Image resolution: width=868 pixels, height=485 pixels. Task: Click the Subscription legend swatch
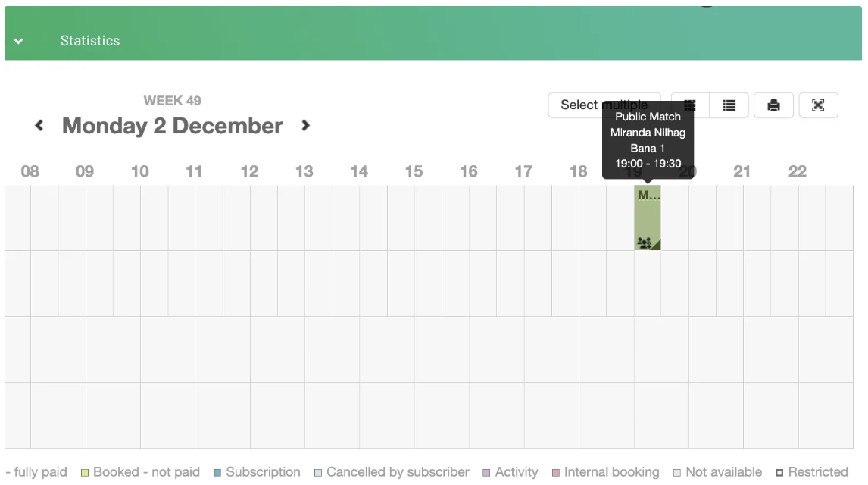217,473
